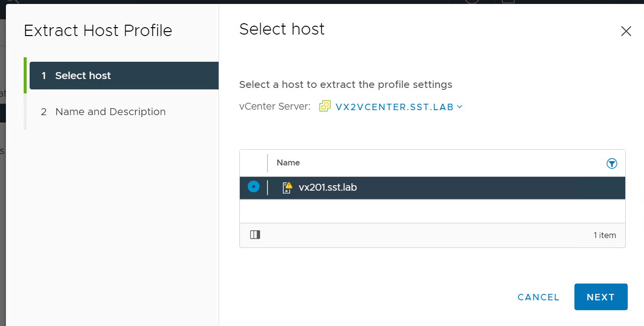Open the column management icon below the host list
644x326 pixels.
(x=255, y=235)
